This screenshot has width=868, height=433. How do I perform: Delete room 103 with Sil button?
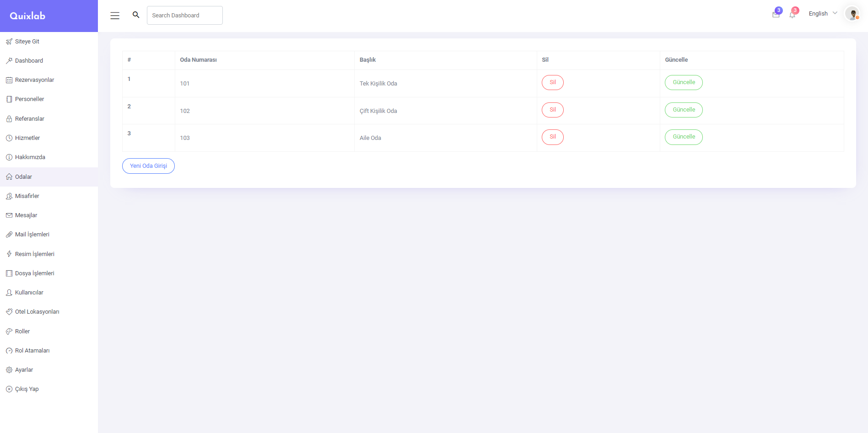pyautogui.click(x=553, y=137)
